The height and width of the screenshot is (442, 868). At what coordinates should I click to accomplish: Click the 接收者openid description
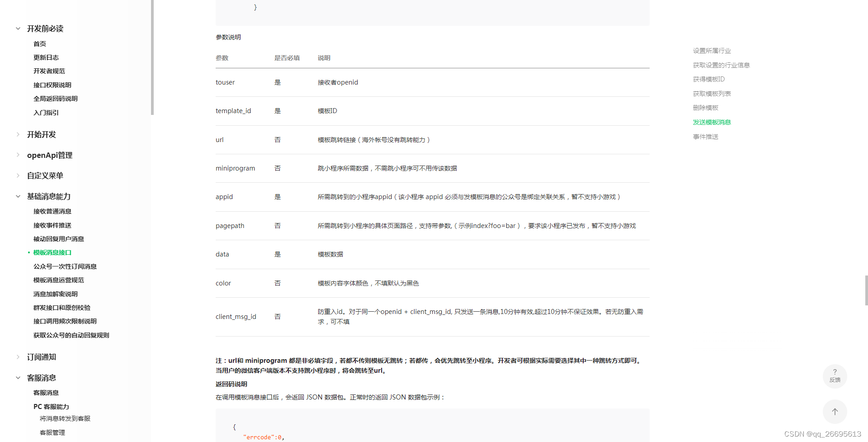tap(338, 82)
